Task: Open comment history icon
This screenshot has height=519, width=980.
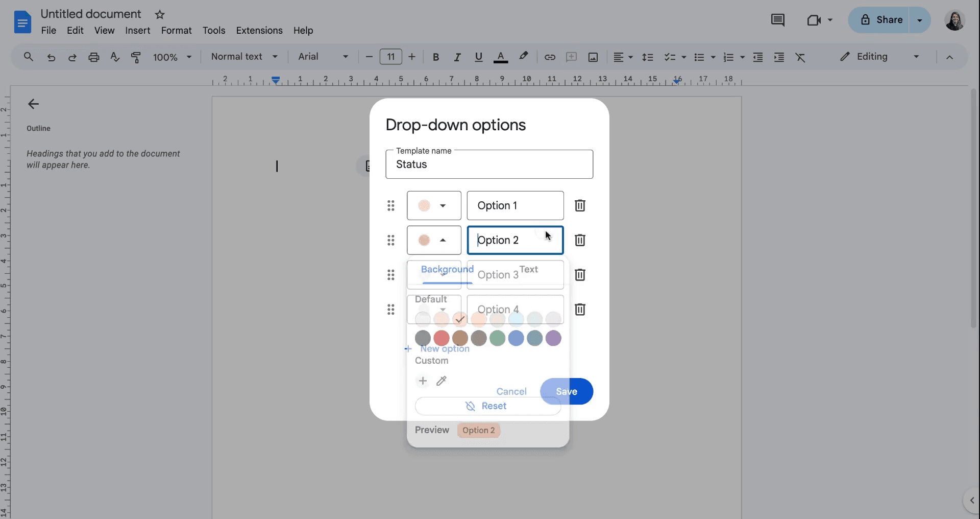Action: click(777, 20)
